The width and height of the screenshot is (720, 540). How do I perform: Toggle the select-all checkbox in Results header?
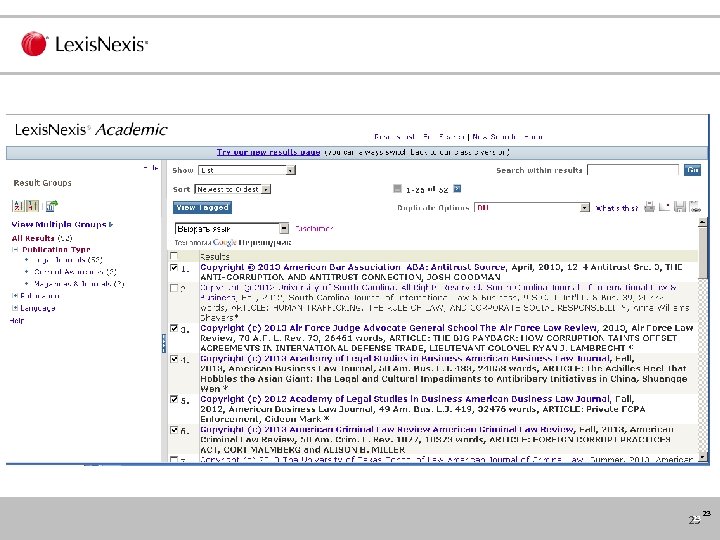pos(174,256)
